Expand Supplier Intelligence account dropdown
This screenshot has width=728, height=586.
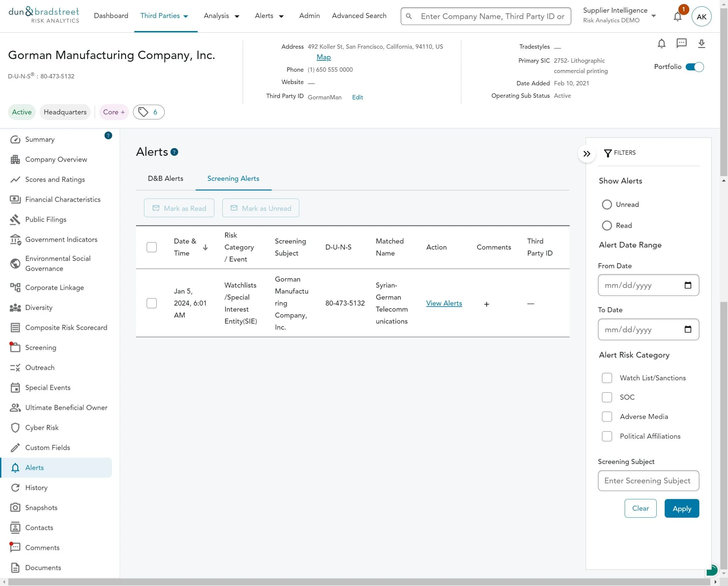(x=653, y=16)
